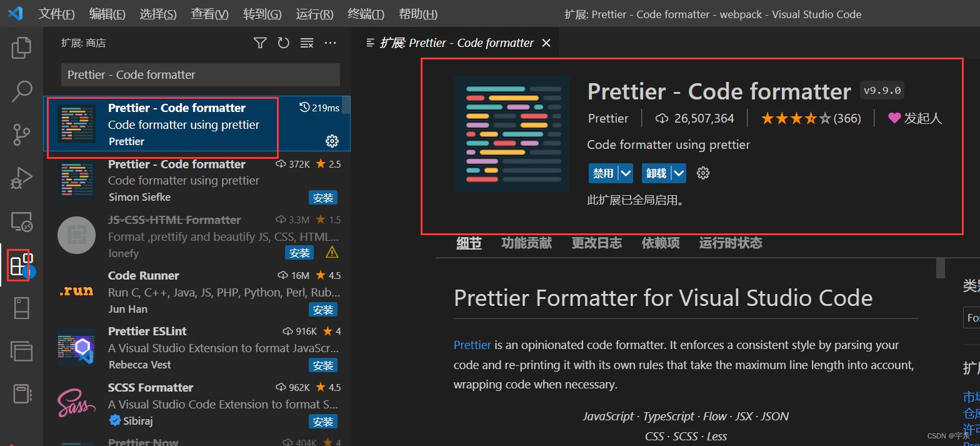Open the extensions panel more actions menu

pos(331,43)
